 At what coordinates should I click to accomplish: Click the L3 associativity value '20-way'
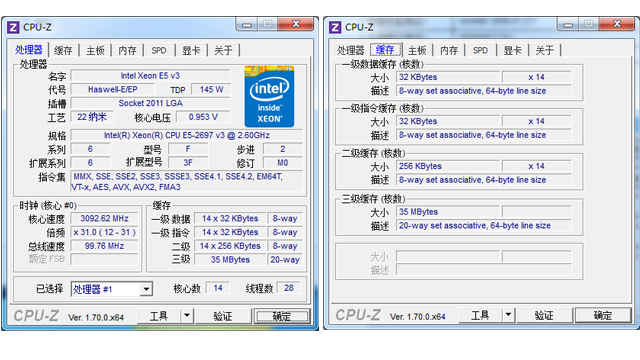(285, 260)
